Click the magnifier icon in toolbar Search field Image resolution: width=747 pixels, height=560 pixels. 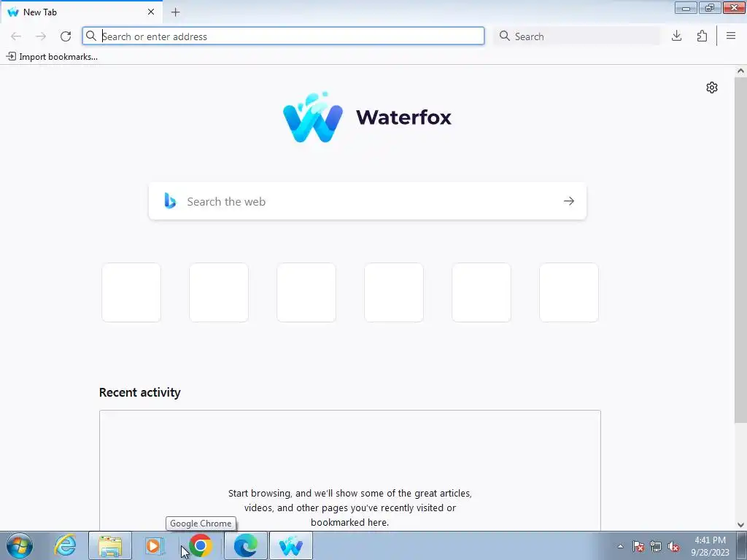pyautogui.click(x=505, y=36)
